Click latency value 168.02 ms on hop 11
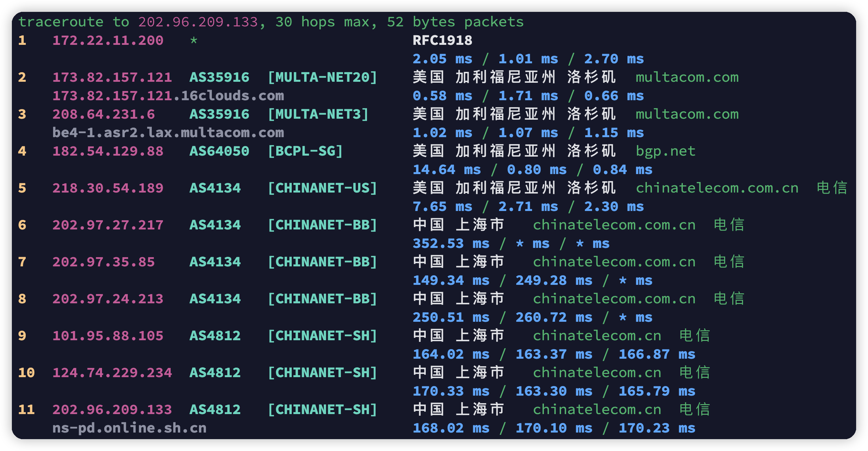This screenshot has height=451, width=868. point(451,429)
